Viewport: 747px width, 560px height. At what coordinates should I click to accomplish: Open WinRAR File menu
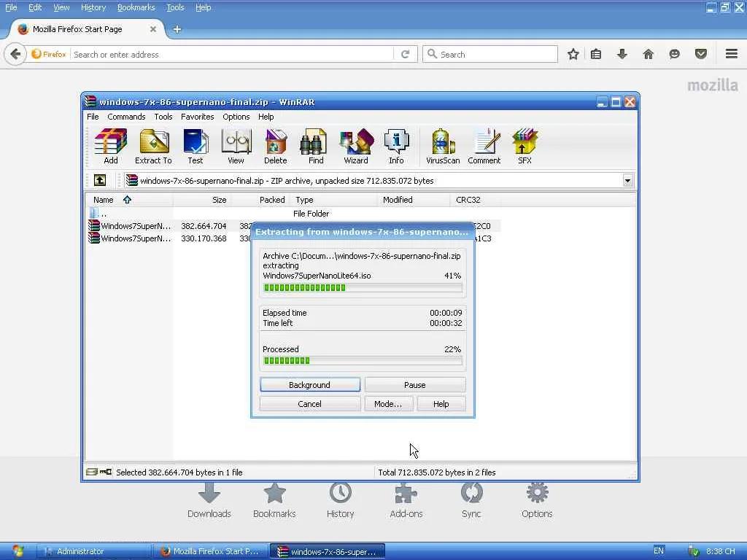pyautogui.click(x=93, y=117)
